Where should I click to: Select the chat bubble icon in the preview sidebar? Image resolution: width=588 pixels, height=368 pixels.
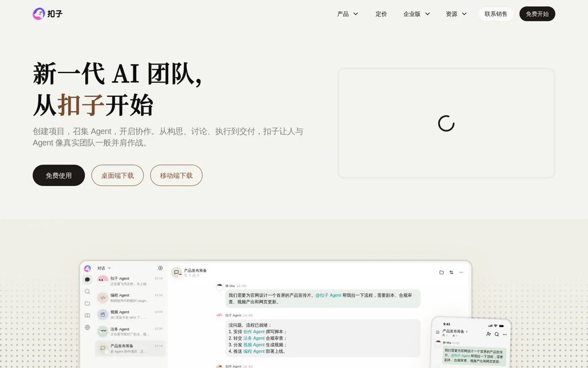[x=87, y=280]
